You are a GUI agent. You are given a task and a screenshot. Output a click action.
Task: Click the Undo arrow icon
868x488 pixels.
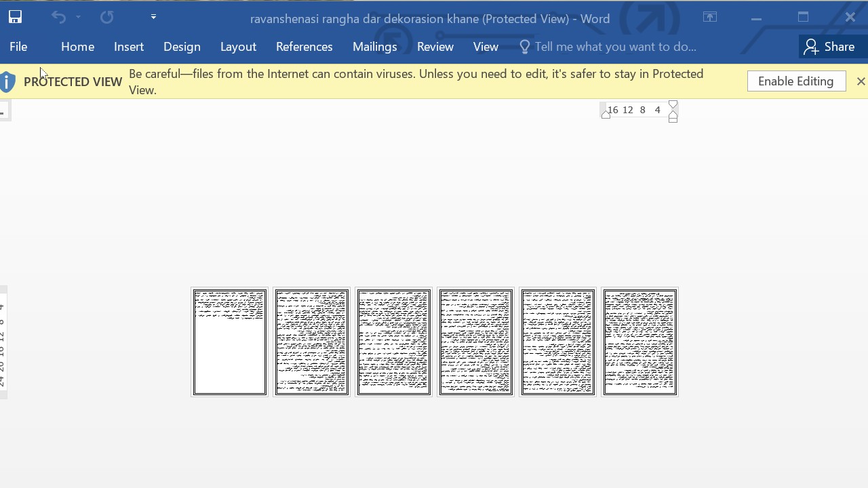[58, 18]
